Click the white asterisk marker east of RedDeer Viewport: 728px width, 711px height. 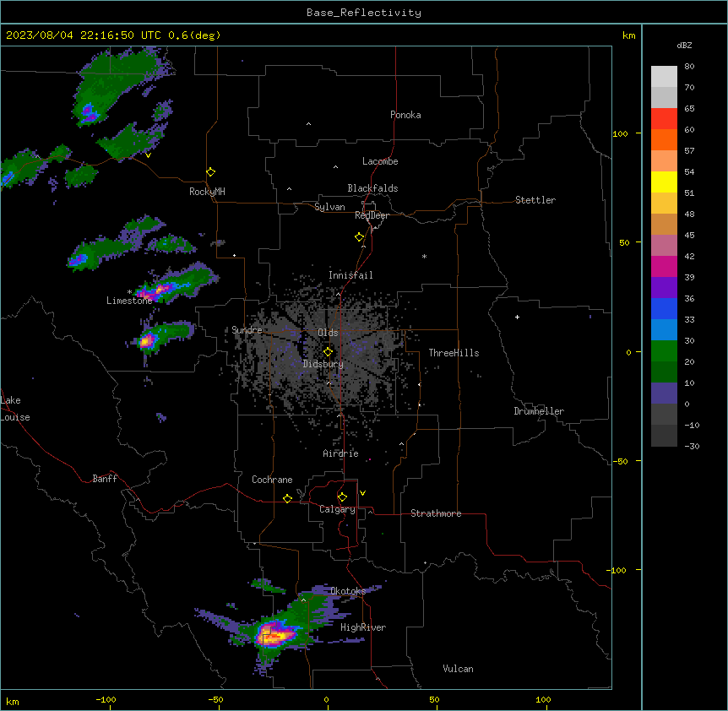424,256
